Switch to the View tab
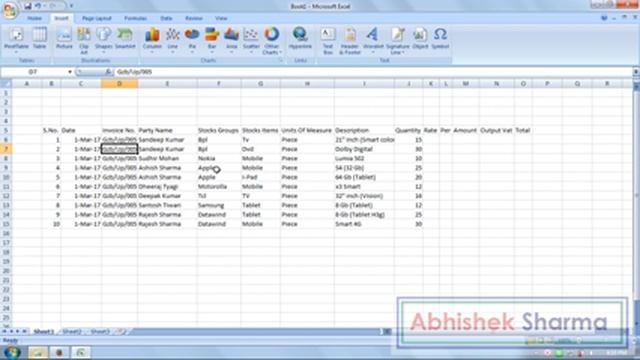 tap(221, 18)
